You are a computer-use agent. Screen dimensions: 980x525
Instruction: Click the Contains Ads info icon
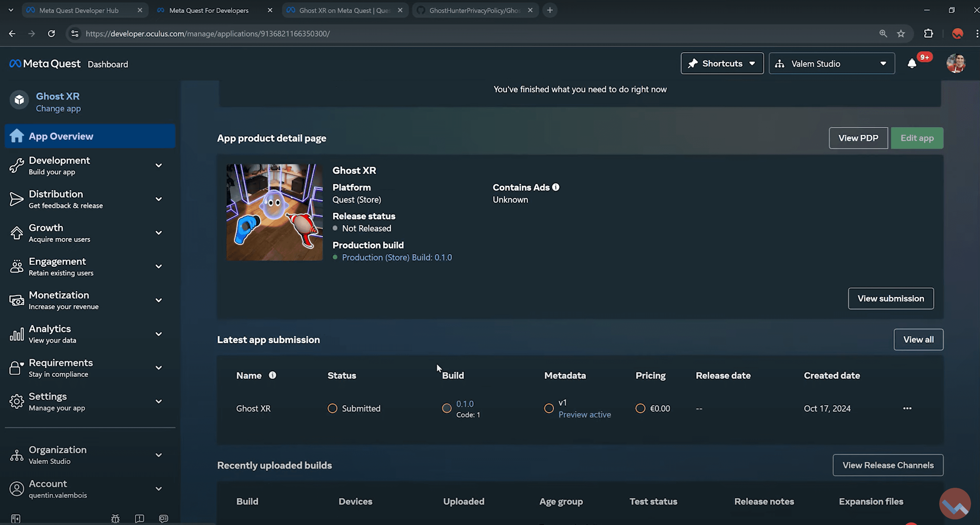coord(555,187)
